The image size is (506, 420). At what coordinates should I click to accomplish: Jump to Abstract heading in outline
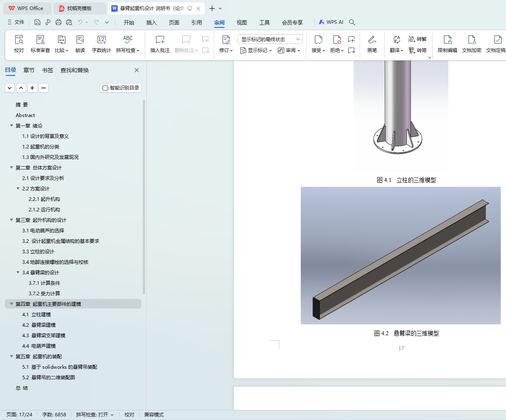[25, 115]
